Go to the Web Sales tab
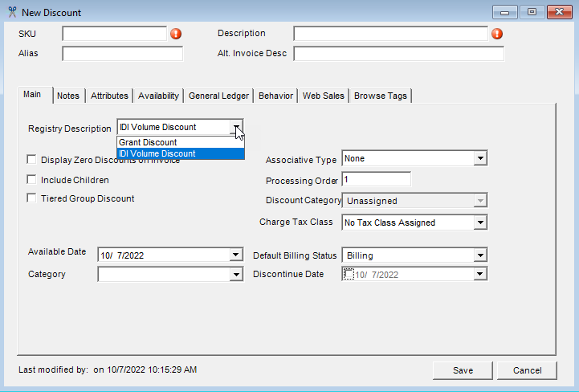This screenshot has height=392, width=579. point(323,96)
